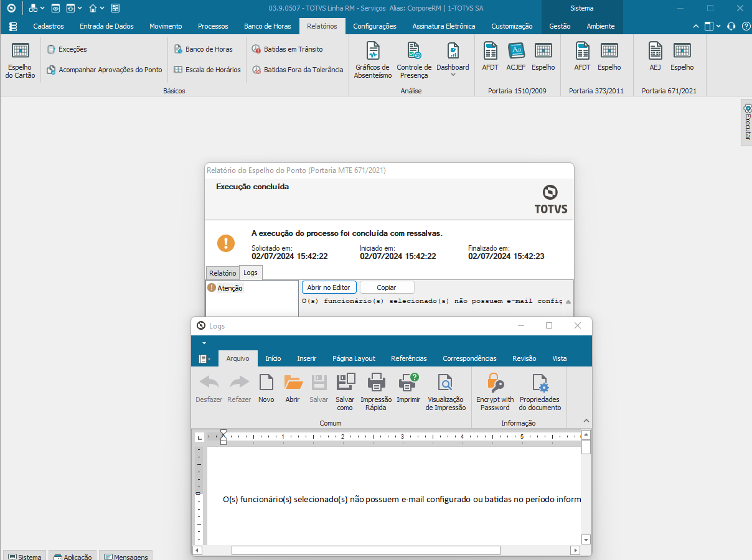Open Espelho under Portaria 671/2021

(x=682, y=57)
